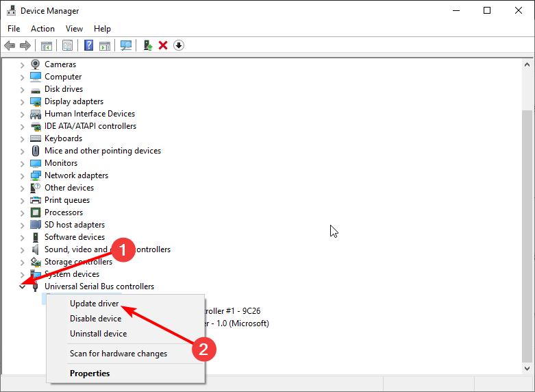The height and width of the screenshot is (392, 535).
Task: Select the Human Interface Devices label
Action: point(90,114)
